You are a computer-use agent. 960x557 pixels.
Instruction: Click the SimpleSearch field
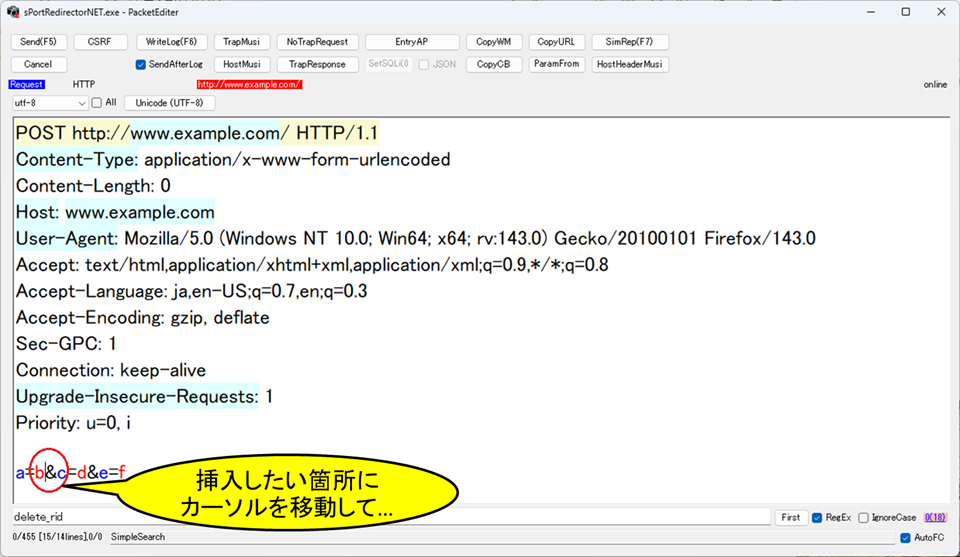(502, 537)
